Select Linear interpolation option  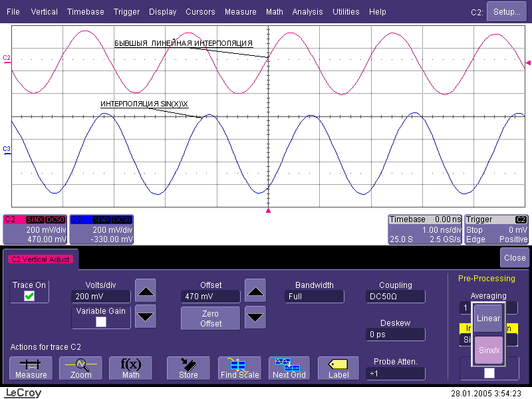(x=488, y=319)
